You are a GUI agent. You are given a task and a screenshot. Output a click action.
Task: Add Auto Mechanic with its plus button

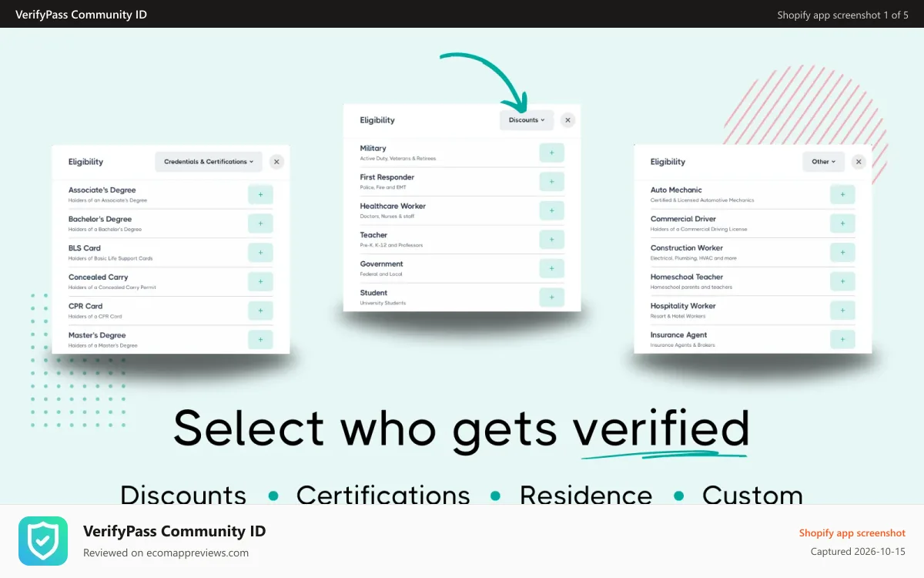[842, 195]
